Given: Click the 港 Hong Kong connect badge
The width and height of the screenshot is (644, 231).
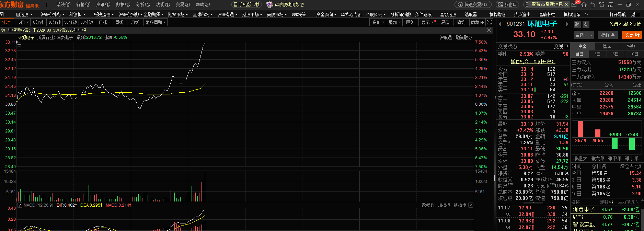Looking at the screenshot, I should tap(586, 24).
